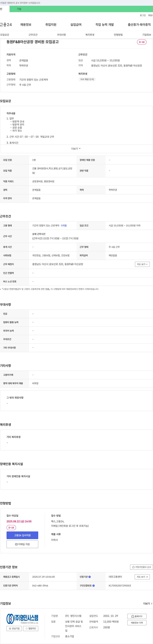Click registration number K170052507290003
Viewport: 153px width, 644px height.
click(x=120, y=585)
